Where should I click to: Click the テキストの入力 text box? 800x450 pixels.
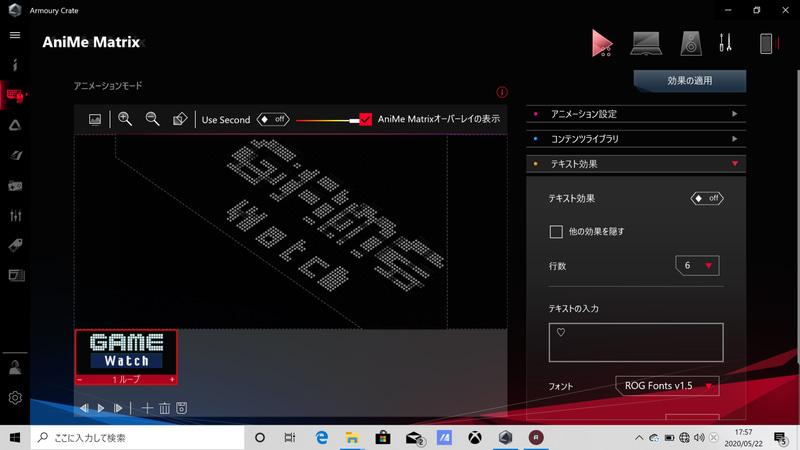636,342
